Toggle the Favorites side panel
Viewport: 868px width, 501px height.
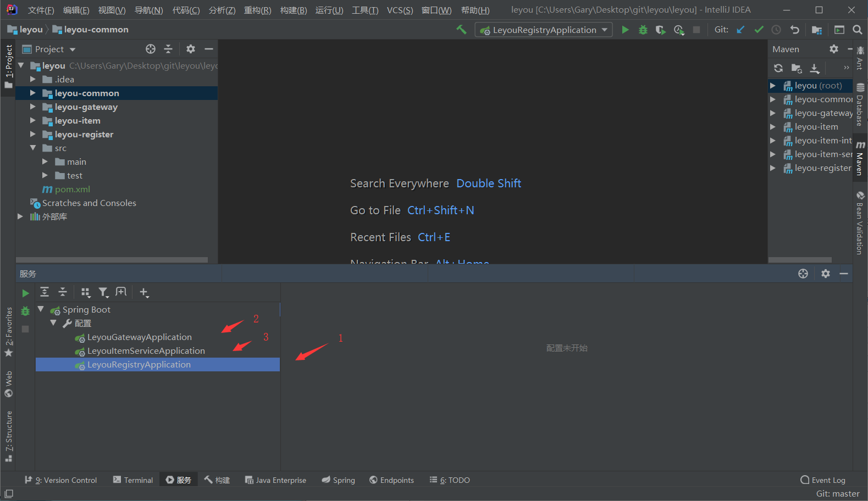tap(9, 331)
